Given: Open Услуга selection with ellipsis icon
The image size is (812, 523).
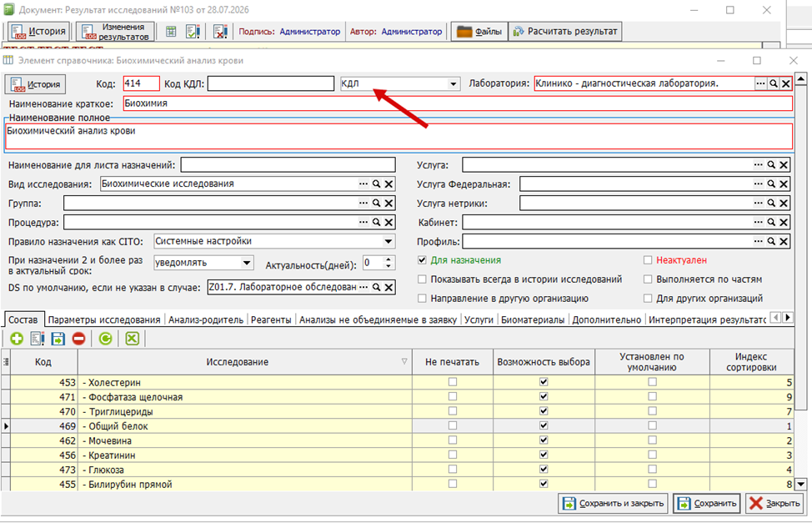Looking at the screenshot, I should (758, 165).
